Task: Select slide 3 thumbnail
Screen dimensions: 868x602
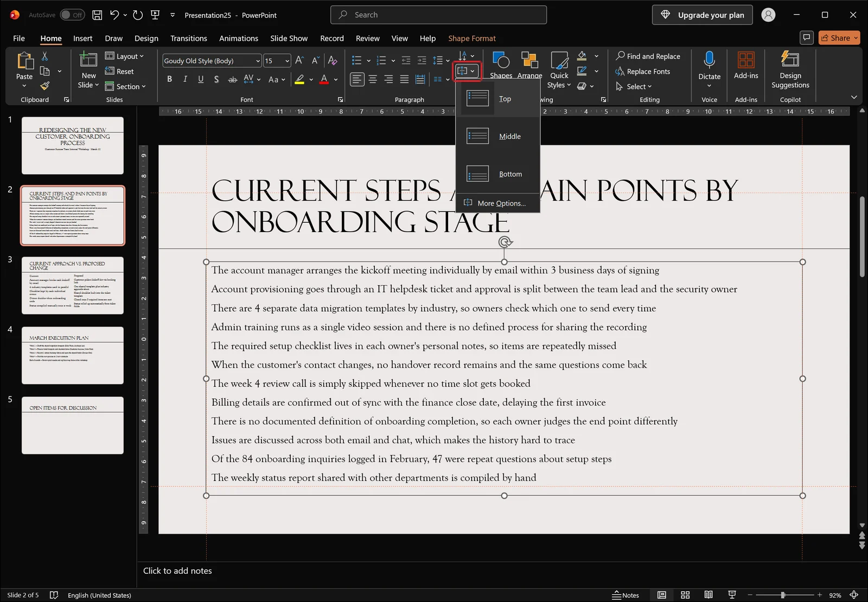Action: (x=73, y=285)
